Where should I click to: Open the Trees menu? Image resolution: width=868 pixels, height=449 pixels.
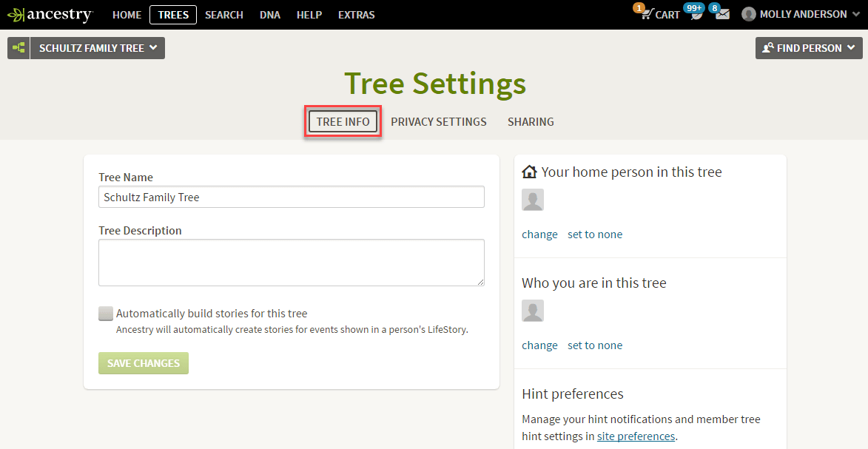click(173, 15)
